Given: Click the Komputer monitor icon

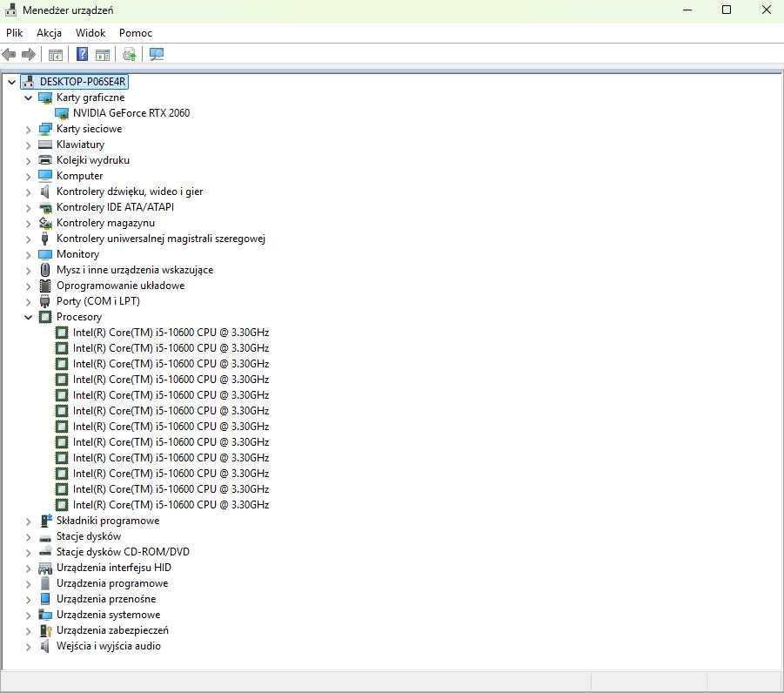Looking at the screenshot, I should point(45,176).
